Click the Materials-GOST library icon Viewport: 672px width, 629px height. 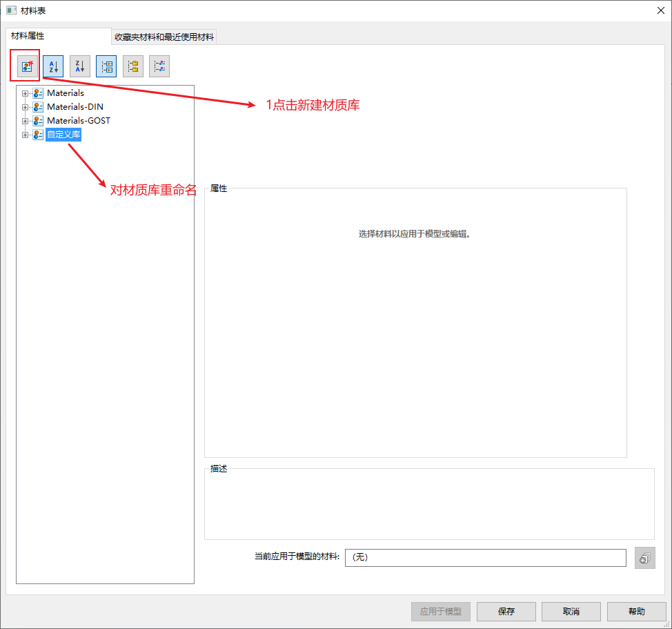[x=38, y=120]
